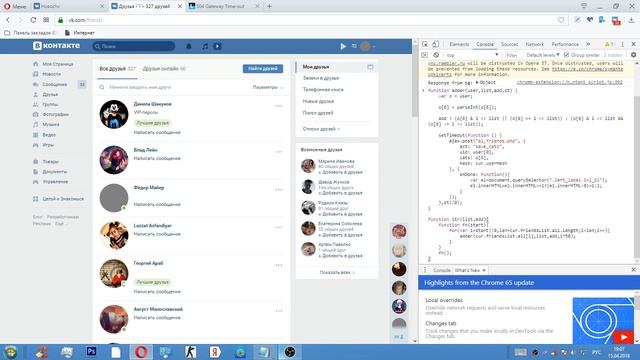
Task: Reload the page in Opera
Action: coord(33,20)
